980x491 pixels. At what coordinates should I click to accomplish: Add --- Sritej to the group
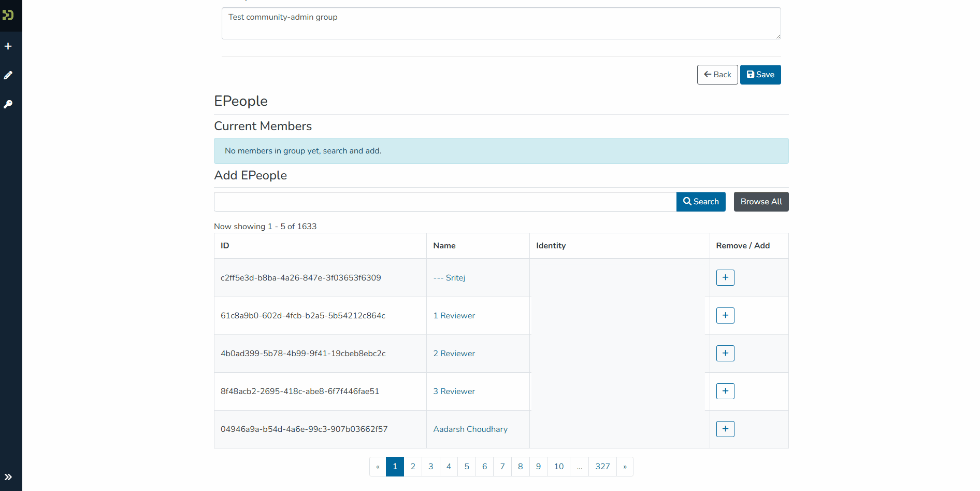(725, 277)
